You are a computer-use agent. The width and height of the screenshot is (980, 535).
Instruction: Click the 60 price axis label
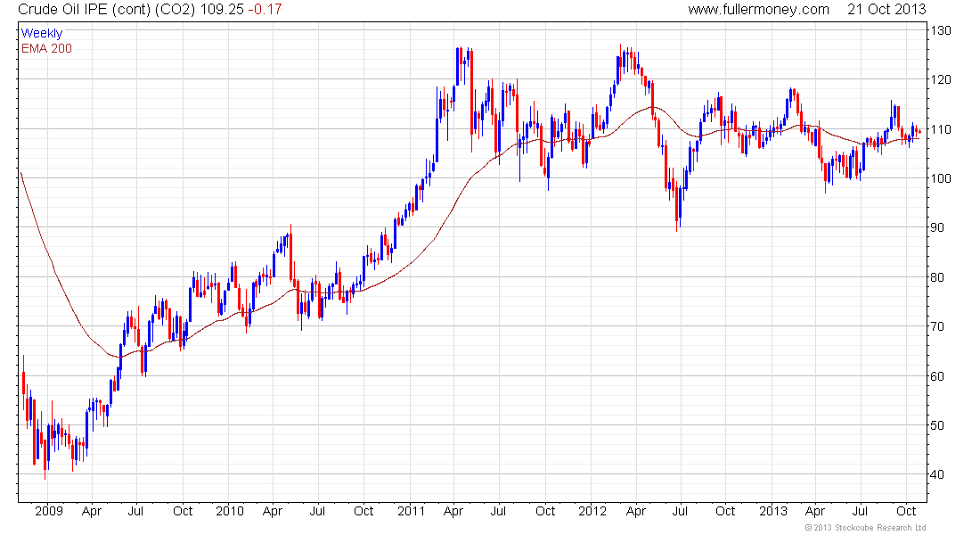pyautogui.click(x=937, y=376)
